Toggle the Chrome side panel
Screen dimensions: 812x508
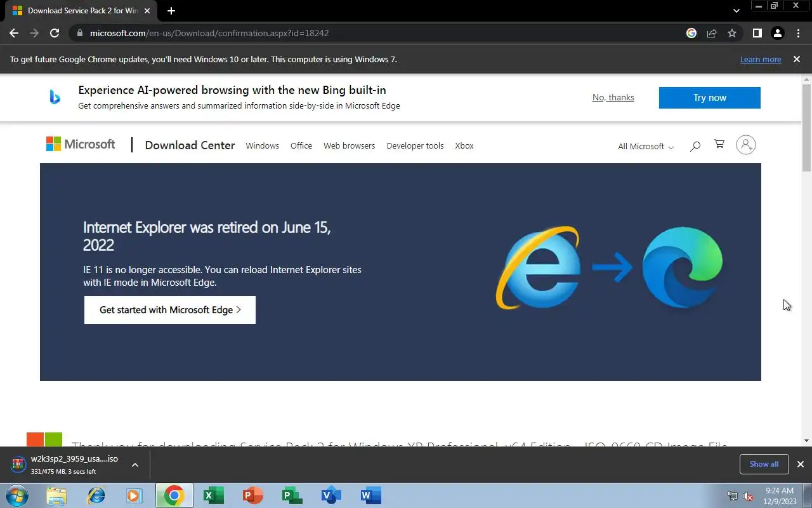point(757,33)
